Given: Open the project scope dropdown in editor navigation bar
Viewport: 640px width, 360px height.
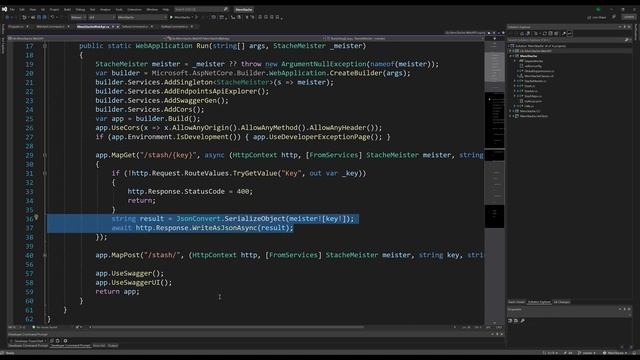Looking at the screenshot, I should click(x=86, y=38).
